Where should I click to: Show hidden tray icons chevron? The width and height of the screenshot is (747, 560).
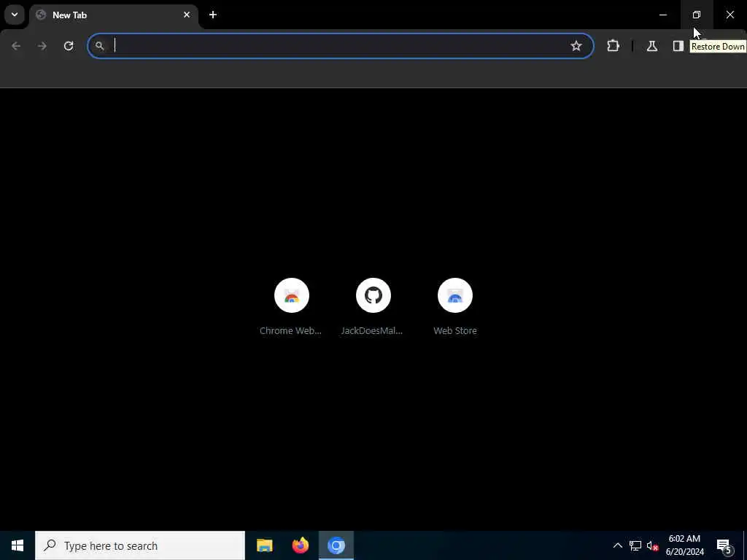[x=617, y=545]
